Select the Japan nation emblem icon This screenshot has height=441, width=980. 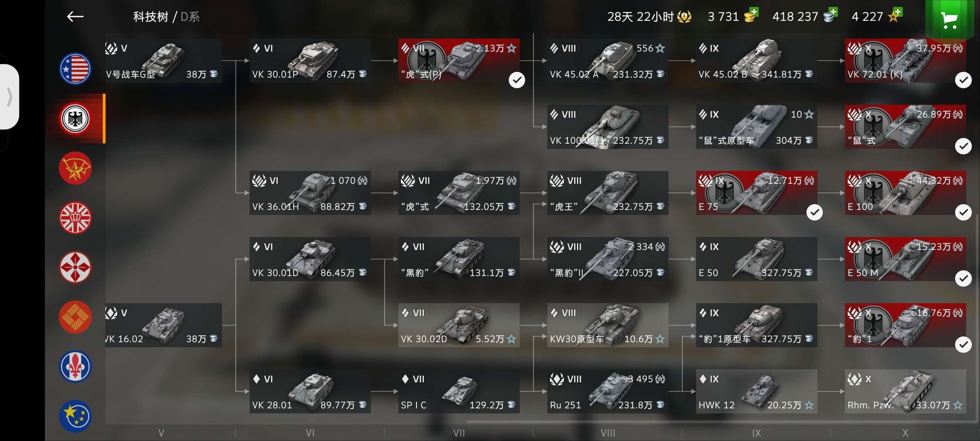coord(75,267)
